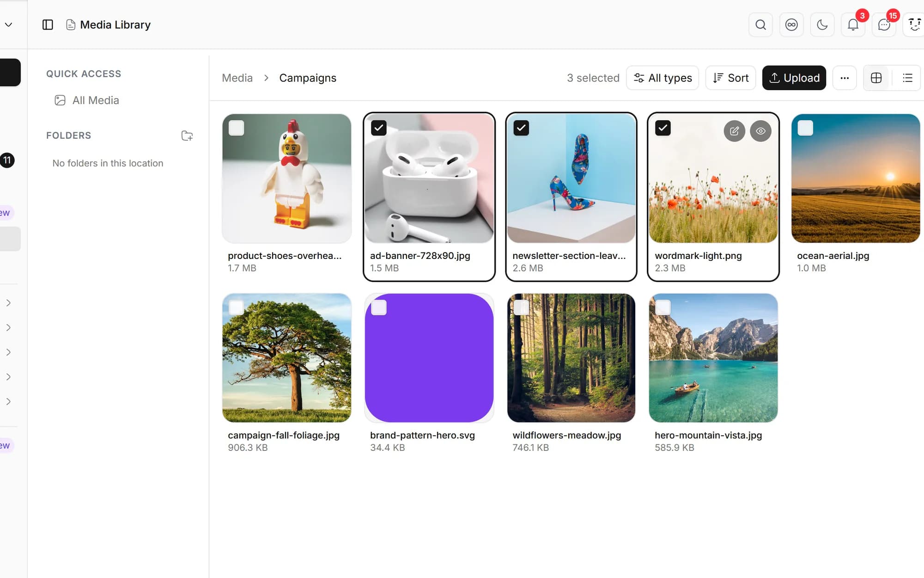The width and height of the screenshot is (924, 578).
Task: Open the three-dots more options menu
Action: tap(845, 78)
